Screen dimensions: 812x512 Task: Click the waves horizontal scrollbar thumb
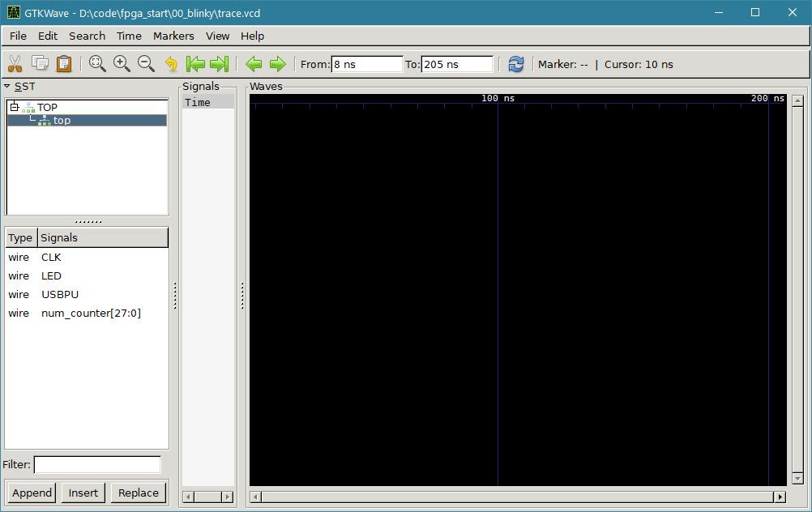(517, 497)
